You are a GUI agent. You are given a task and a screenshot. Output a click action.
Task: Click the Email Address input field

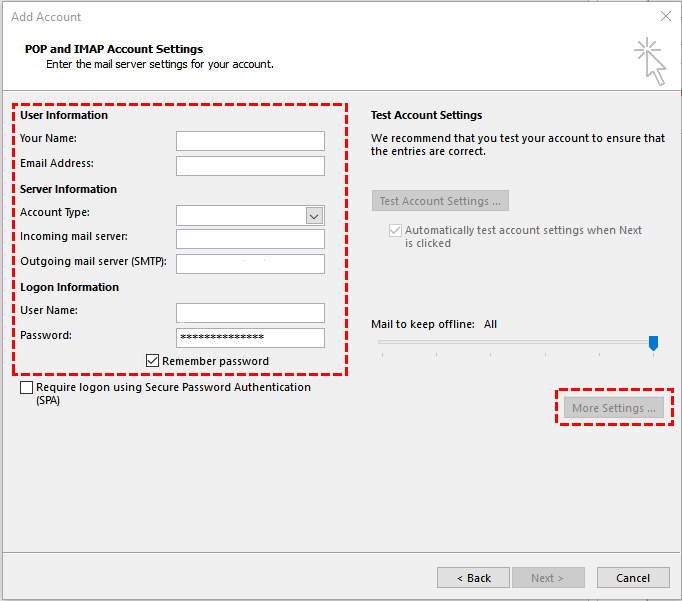(x=250, y=166)
